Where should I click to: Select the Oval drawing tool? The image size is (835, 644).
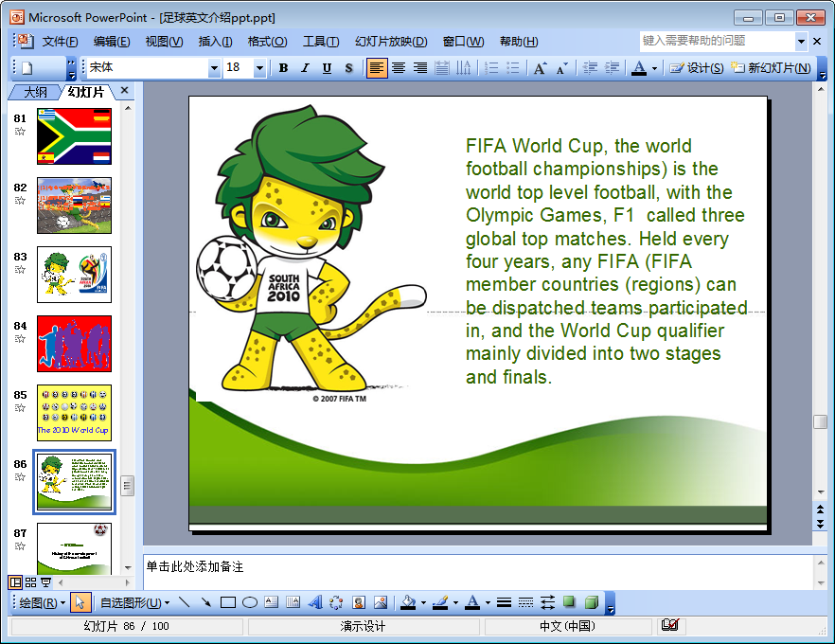(250, 602)
